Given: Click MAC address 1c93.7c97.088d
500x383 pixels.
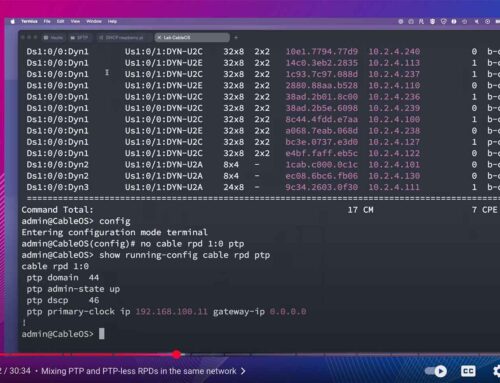Looking at the screenshot, I should [x=322, y=74].
